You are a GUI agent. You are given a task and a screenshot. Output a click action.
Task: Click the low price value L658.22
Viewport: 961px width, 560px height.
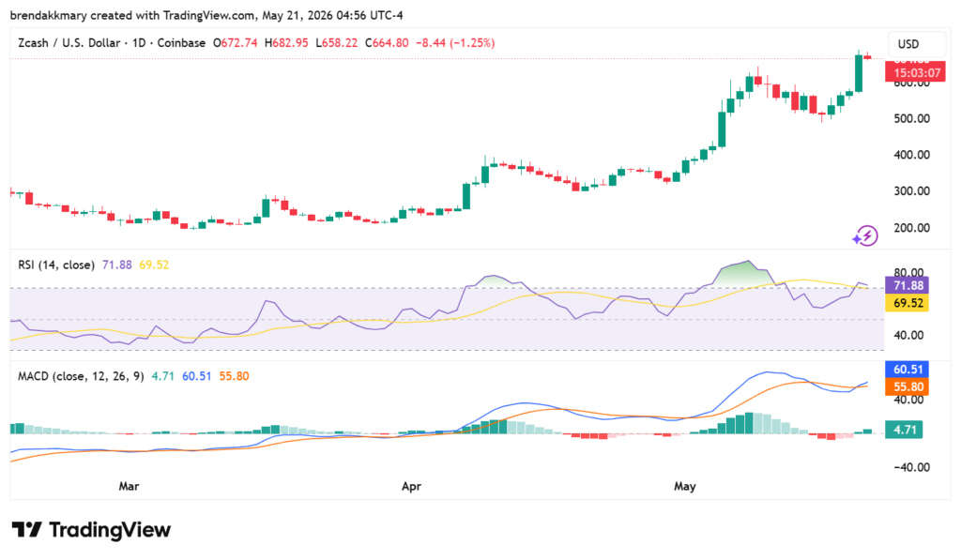(337, 43)
